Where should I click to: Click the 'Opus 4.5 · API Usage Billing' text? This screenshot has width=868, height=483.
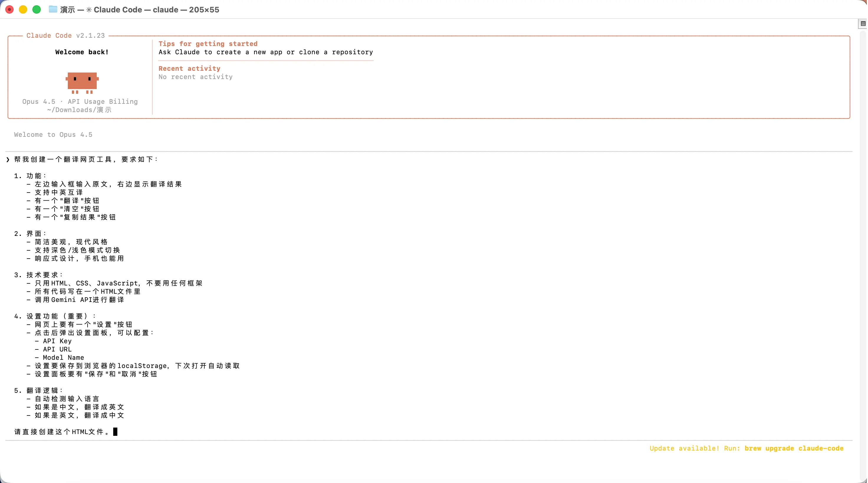[80, 101]
